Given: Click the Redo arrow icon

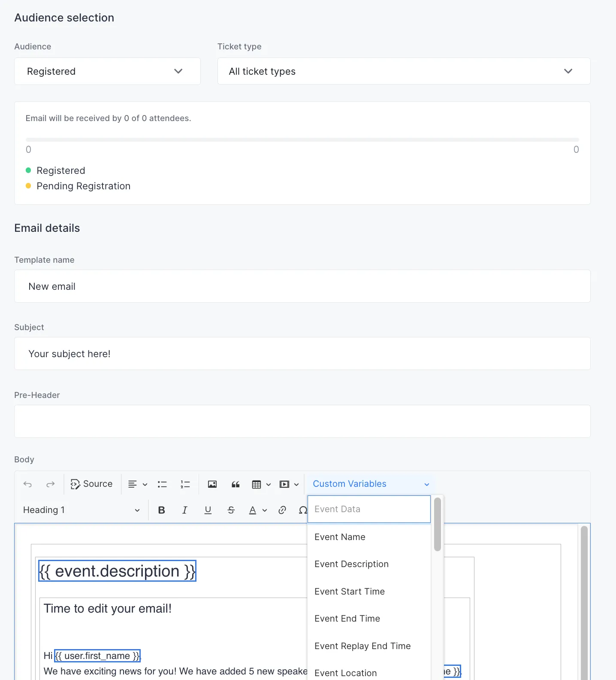Looking at the screenshot, I should (51, 484).
